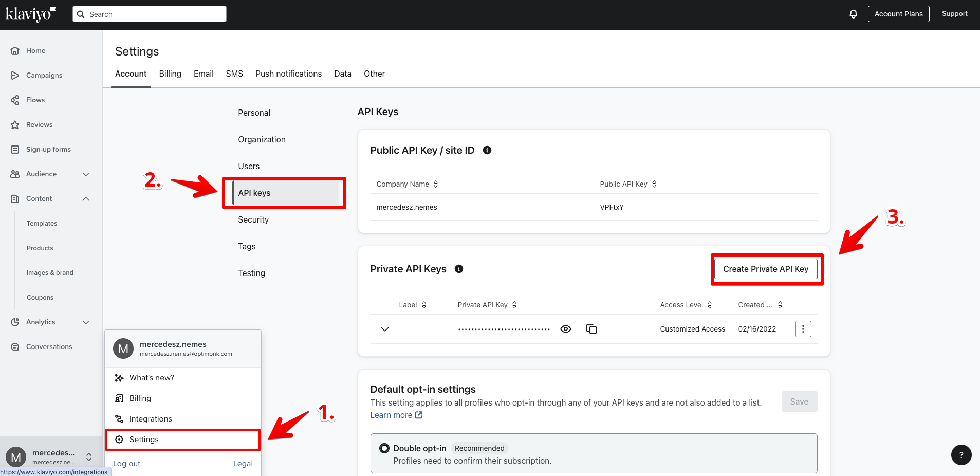This screenshot has height=476, width=980.
Task: Copy the private API key
Action: pos(591,329)
